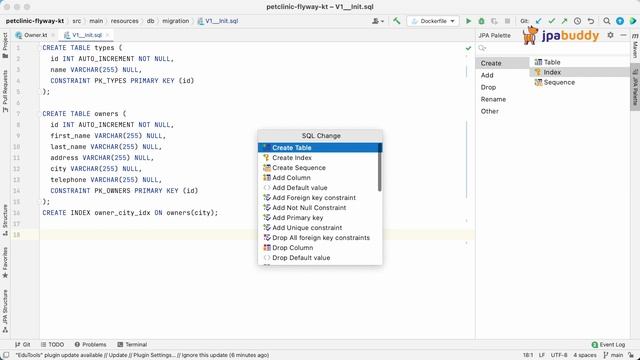Select Create Table in SQL Change popup
This screenshot has height=360, width=640.
click(x=318, y=147)
